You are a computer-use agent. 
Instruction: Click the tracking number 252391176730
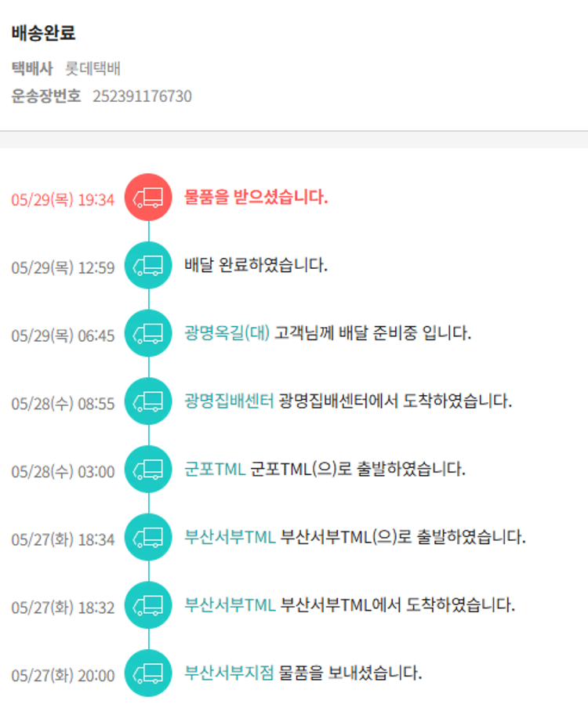click(x=142, y=96)
